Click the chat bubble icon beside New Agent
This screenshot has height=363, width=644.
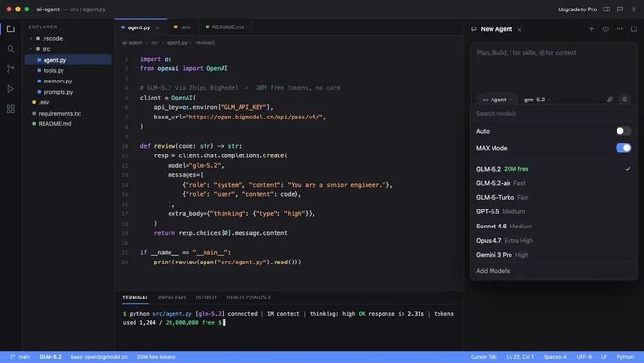click(x=474, y=29)
